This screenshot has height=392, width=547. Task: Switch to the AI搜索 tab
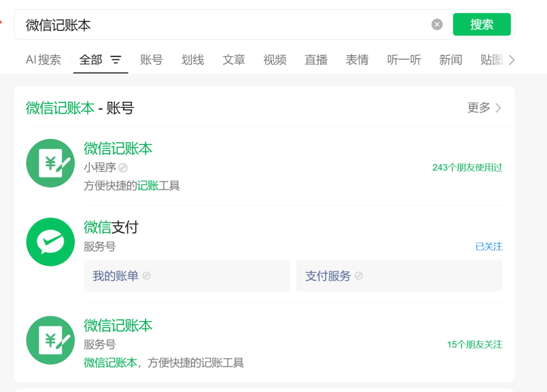click(43, 60)
